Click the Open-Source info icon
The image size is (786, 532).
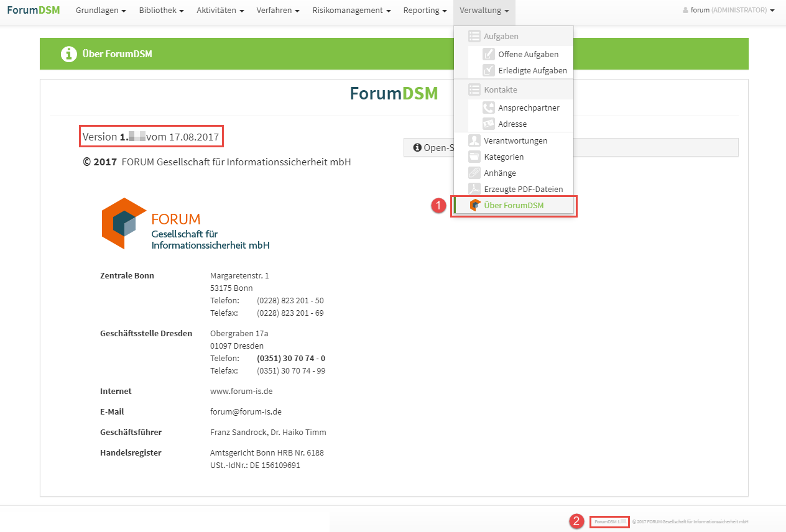417,148
